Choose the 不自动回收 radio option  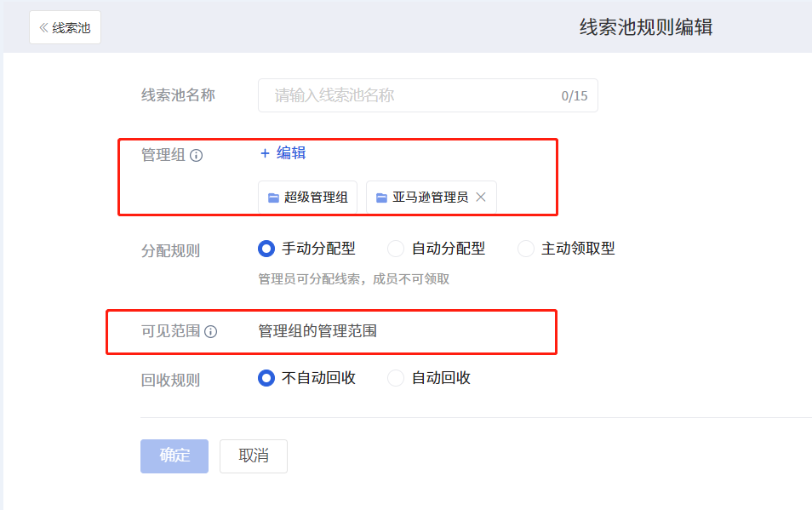[x=266, y=378]
